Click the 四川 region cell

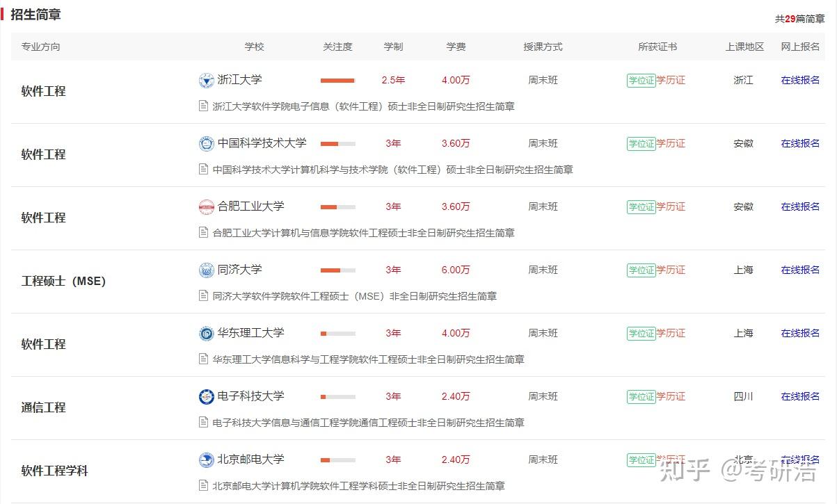(743, 396)
